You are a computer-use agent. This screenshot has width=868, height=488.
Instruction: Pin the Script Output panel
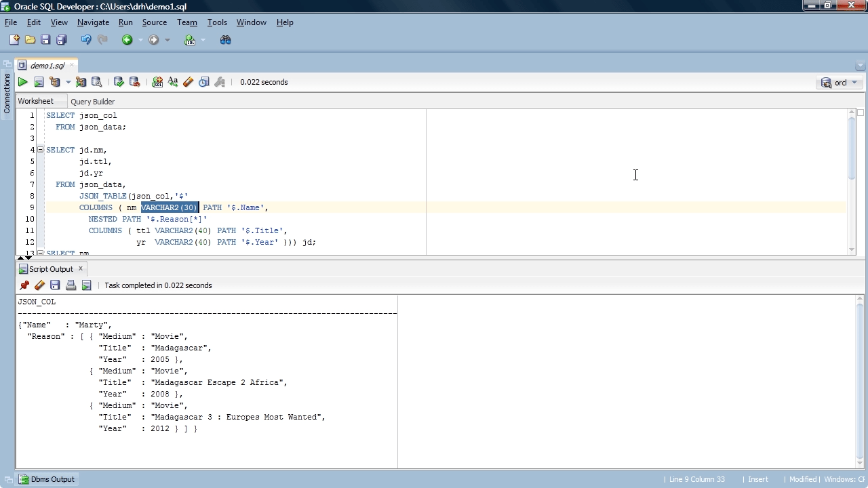coord(24,285)
